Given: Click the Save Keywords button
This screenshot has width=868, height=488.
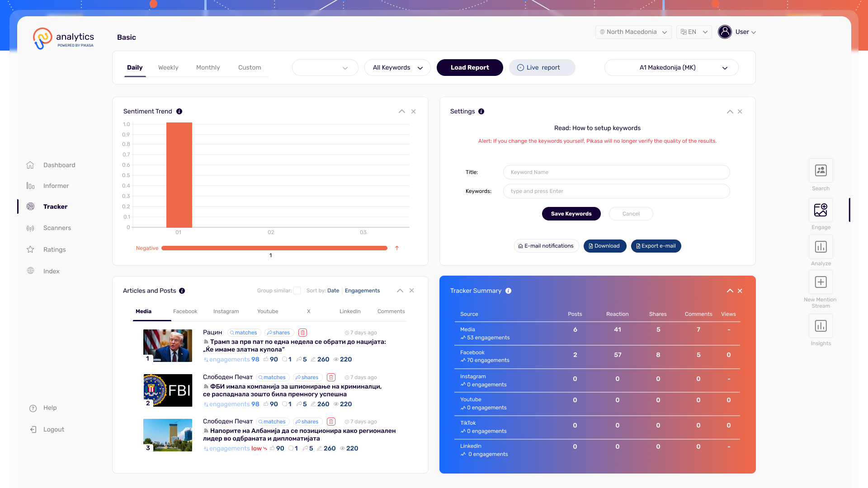Looking at the screenshot, I should tap(571, 213).
